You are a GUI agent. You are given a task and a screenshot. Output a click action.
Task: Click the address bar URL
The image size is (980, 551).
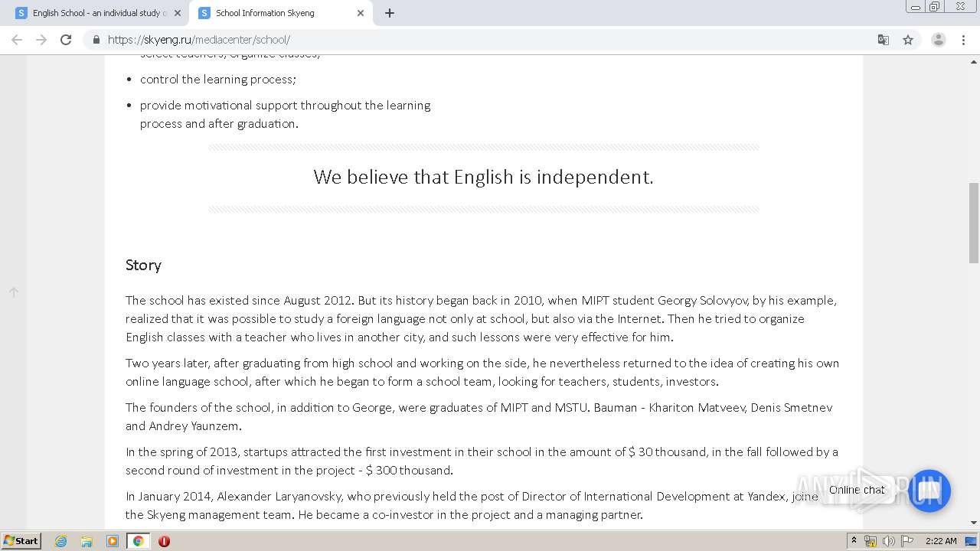click(199, 40)
